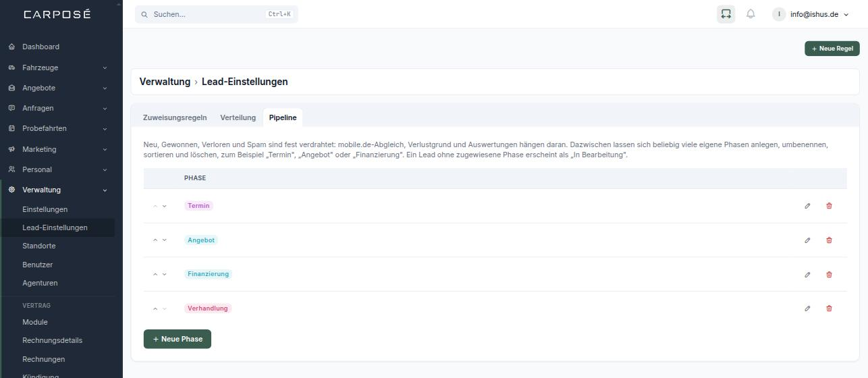Expand the Personal menu chevron
The height and width of the screenshot is (378, 868).
(105, 169)
